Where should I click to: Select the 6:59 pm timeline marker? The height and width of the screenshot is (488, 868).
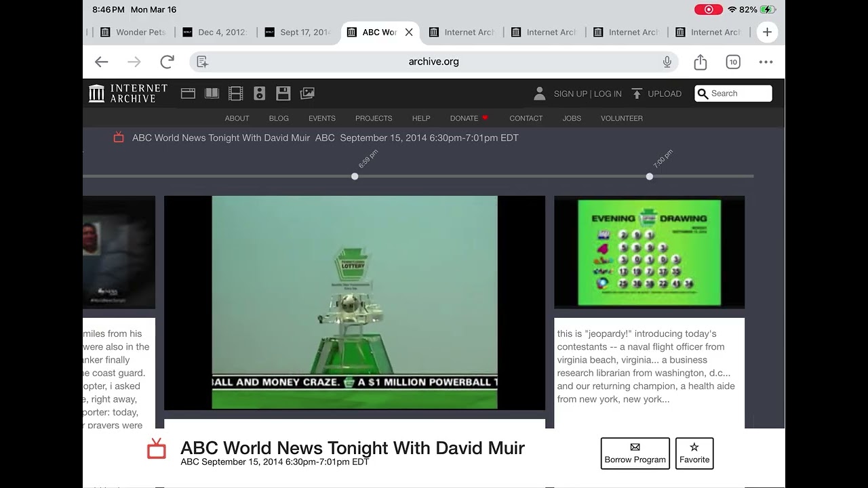coord(355,176)
